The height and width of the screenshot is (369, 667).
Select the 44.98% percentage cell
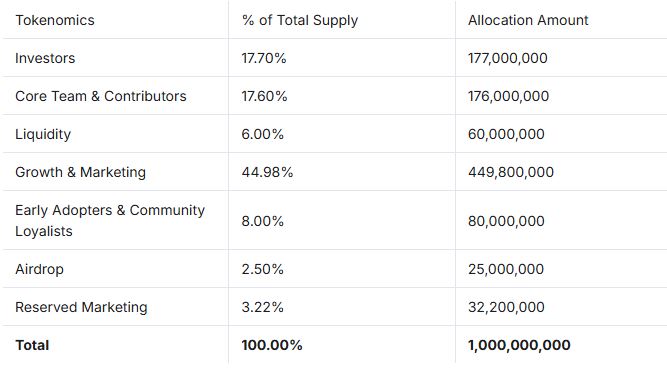[x=267, y=172]
